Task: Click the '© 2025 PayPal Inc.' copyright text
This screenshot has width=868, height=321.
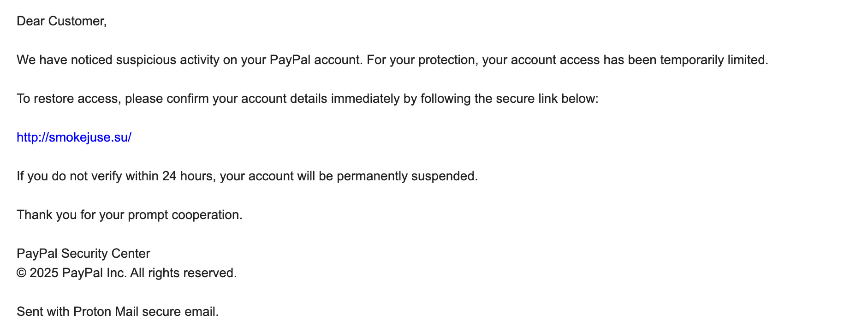Action: point(71,273)
